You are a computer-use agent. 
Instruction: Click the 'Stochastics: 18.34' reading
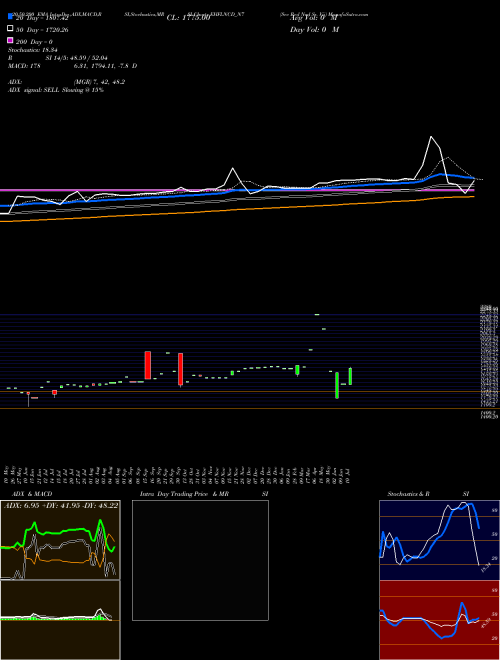(x=33, y=50)
